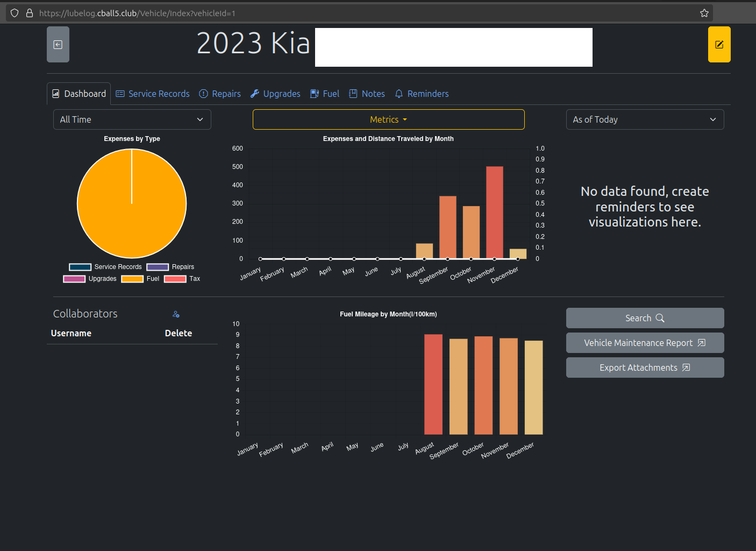Viewport: 756px width, 551px height.
Task: Click the Search button
Action: pyautogui.click(x=645, y=318)
